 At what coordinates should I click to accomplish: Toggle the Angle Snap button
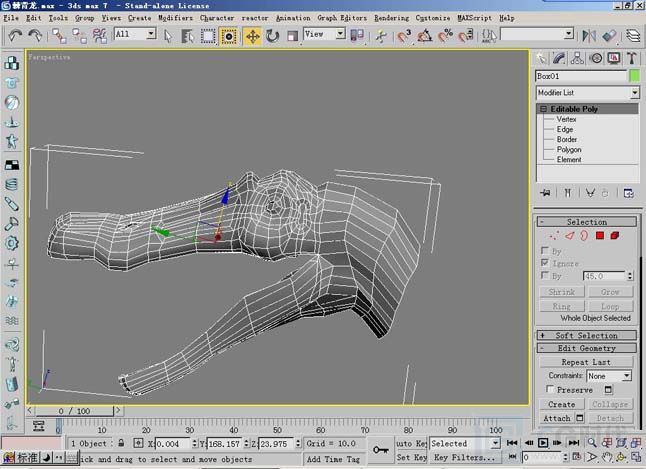point(425,36)
